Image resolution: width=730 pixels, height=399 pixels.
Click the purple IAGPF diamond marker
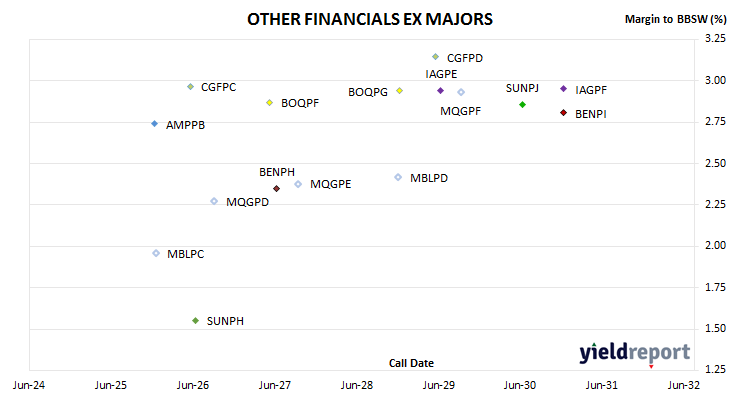[563, 88]
